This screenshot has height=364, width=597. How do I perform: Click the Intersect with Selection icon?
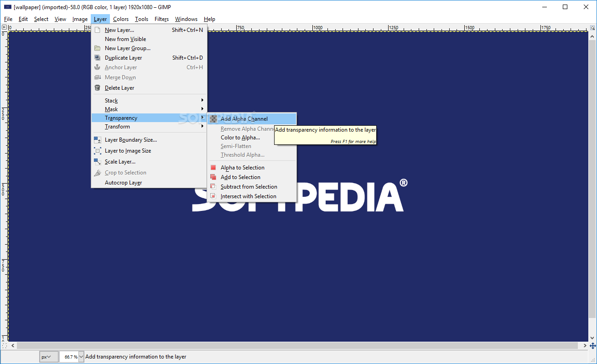pyautogui.click(x=213, y=196)
